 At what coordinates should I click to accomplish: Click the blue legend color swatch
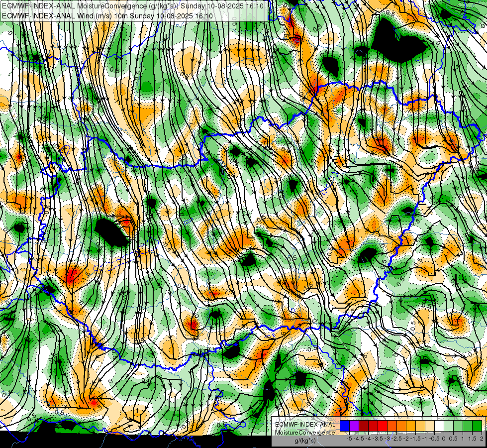tap(345, 426)
